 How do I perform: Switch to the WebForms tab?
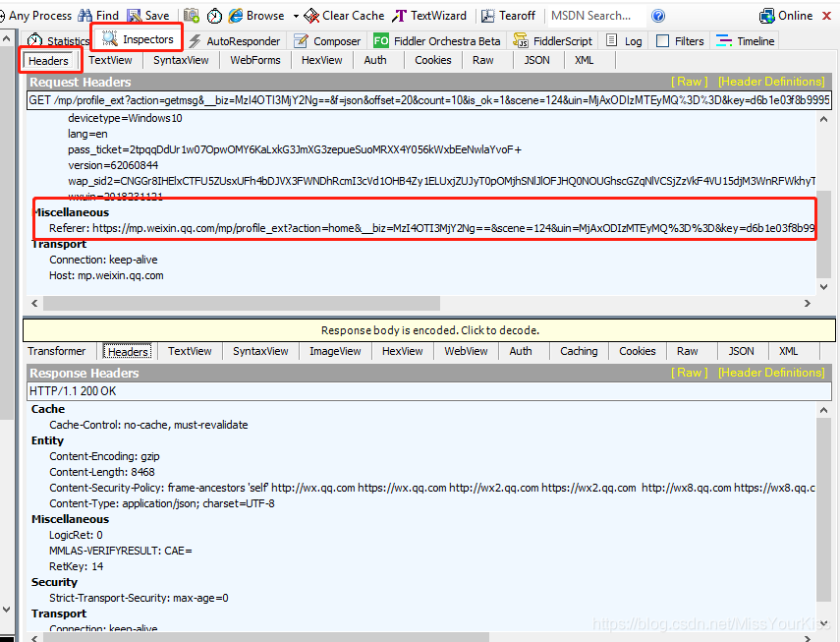pos(255,60)
